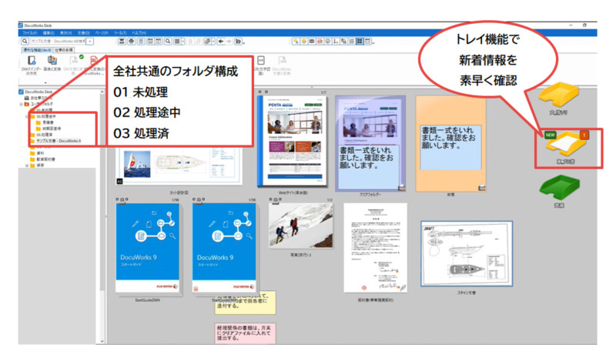Click the search magnifier icon beside the search box
The height and width of the screenshot is (364, 616).
(25, 42)
